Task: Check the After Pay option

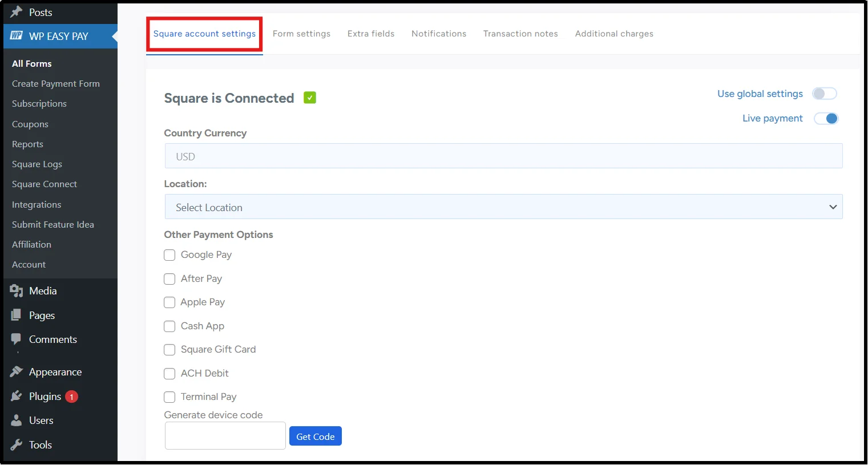Action: [x=169, y=279]
